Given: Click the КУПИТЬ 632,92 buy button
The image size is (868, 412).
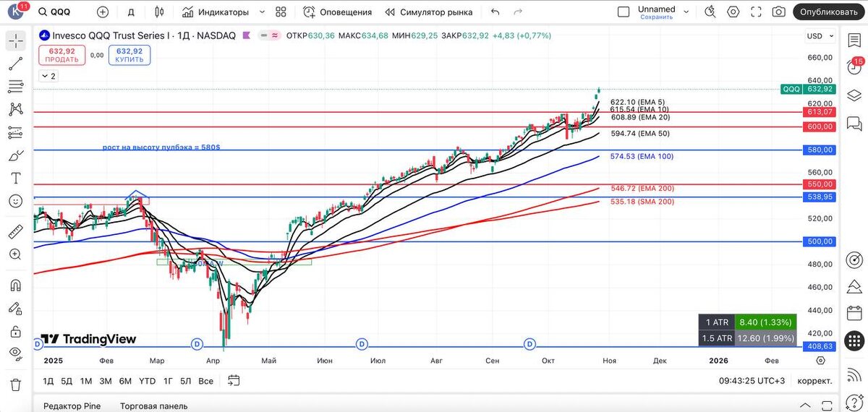Looking at the screenshot, I should point(129,55).
